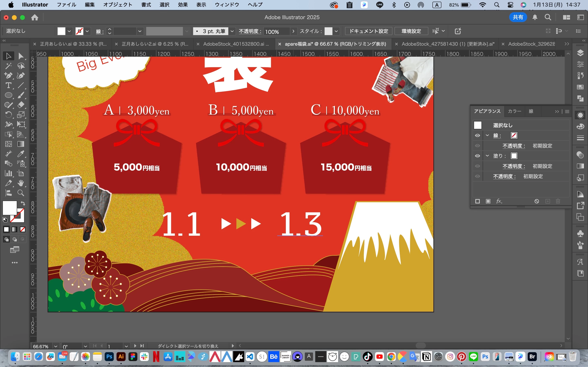Click the fx add effect icon
588x367 pixels.
click(499, 201)
